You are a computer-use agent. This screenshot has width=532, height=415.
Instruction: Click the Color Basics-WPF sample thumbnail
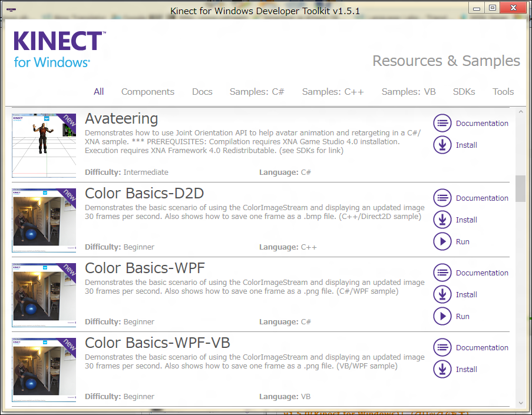coord(44,295)
